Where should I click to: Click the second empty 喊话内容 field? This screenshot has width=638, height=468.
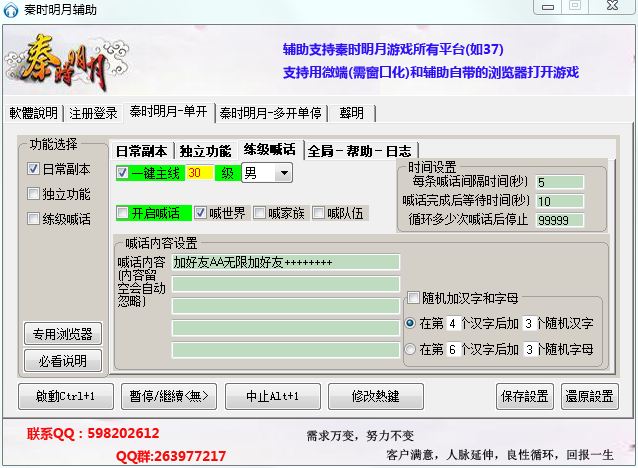[x=286, y=284]
